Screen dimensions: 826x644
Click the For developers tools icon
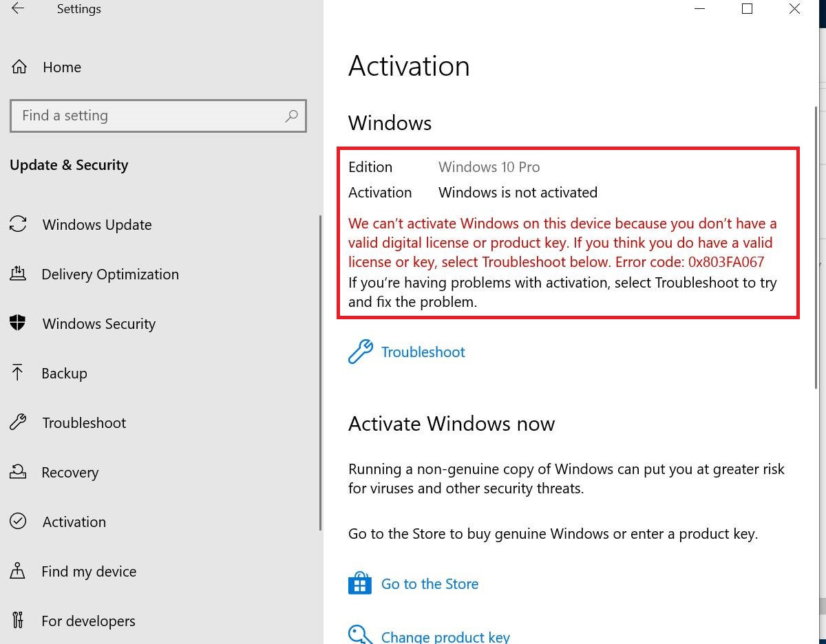pos(18,621)
